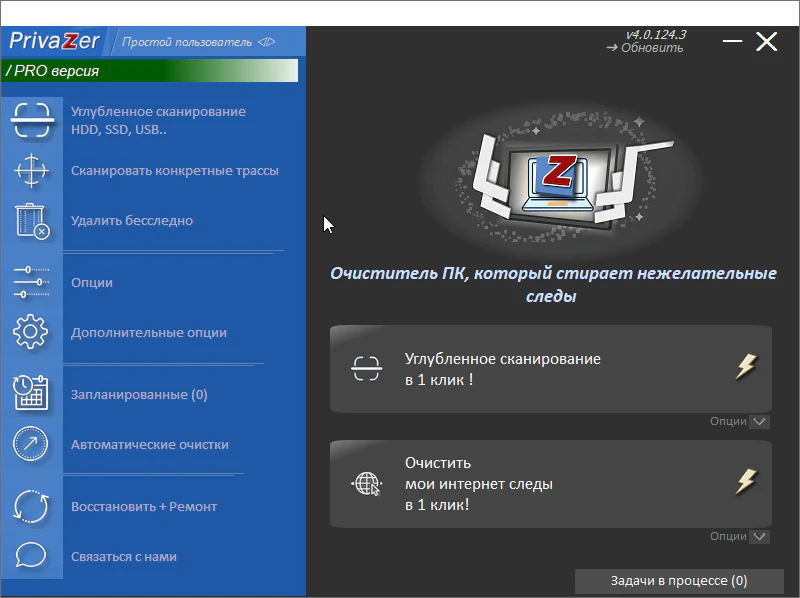
Task: Start Углубленное сканирование в 1 клик
Action: point(551,369)
